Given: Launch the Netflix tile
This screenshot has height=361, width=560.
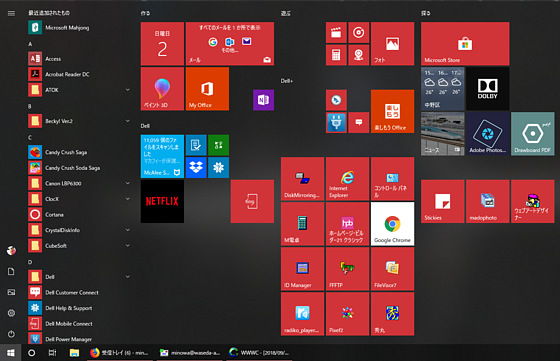Looking at the screenshot, I should point(162,201).
